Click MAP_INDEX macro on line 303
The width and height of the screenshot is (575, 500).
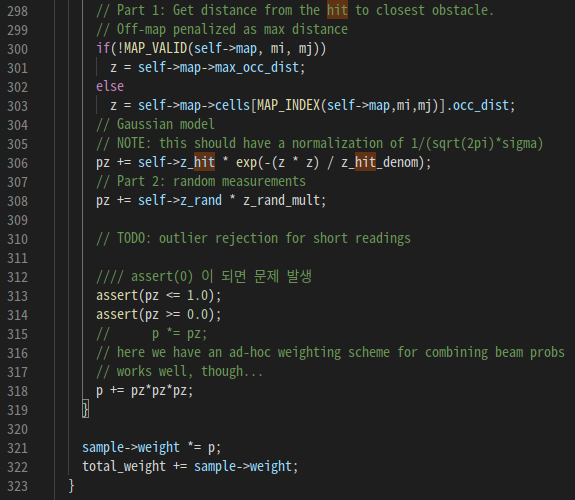click(x=288, y=106)
